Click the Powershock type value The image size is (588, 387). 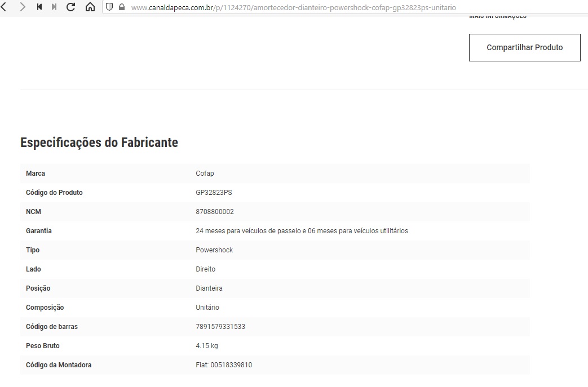point(214,250)
